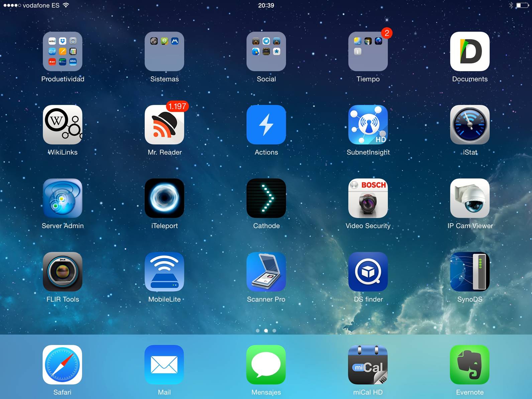This screenshot has width=532, height=399.
Task: Launch the Cathode terminal app
Action: tap(266, 198)
